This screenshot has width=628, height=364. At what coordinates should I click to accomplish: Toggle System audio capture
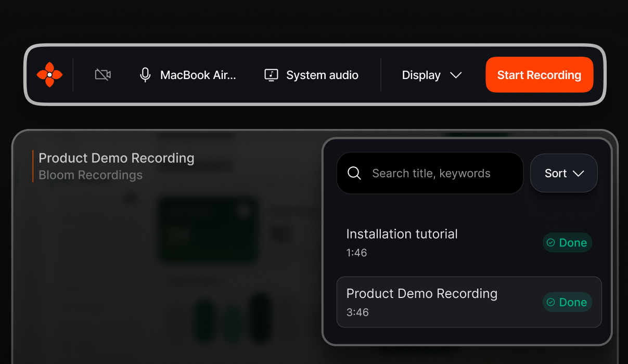click(x=311, y=75)
